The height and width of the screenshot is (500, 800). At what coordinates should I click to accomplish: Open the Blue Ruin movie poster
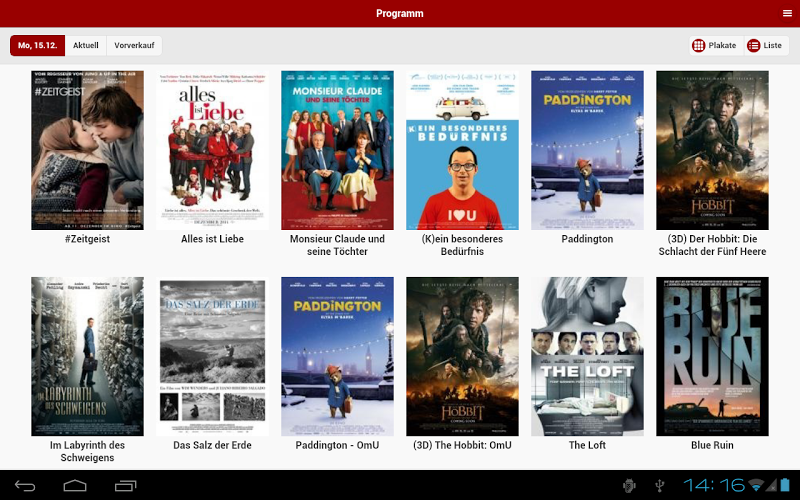tap(712, 356)
